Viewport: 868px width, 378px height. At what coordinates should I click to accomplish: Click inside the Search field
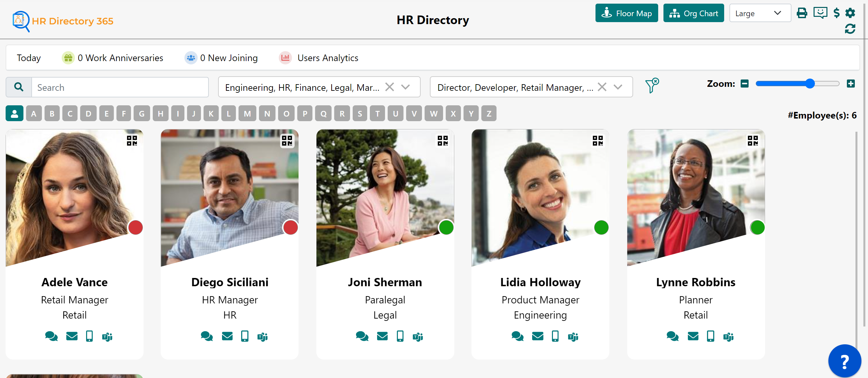[x=120, y=87]
